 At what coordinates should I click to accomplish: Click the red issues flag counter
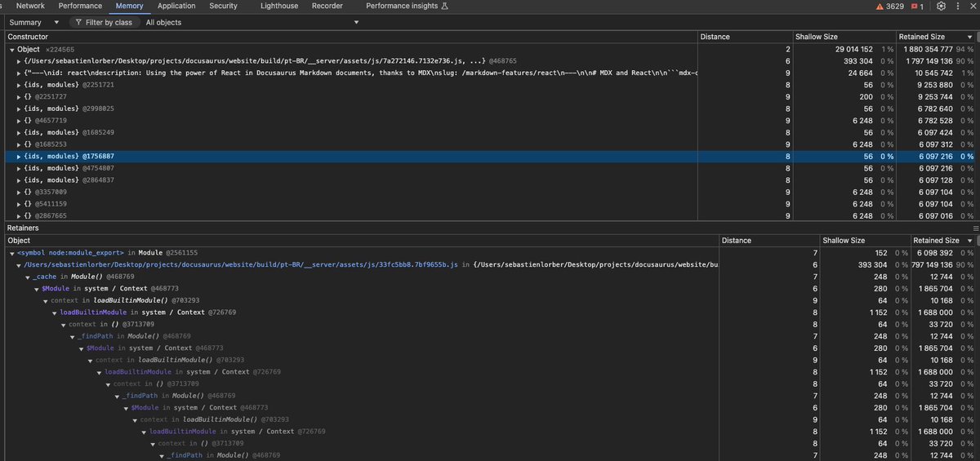click(917, 6)
